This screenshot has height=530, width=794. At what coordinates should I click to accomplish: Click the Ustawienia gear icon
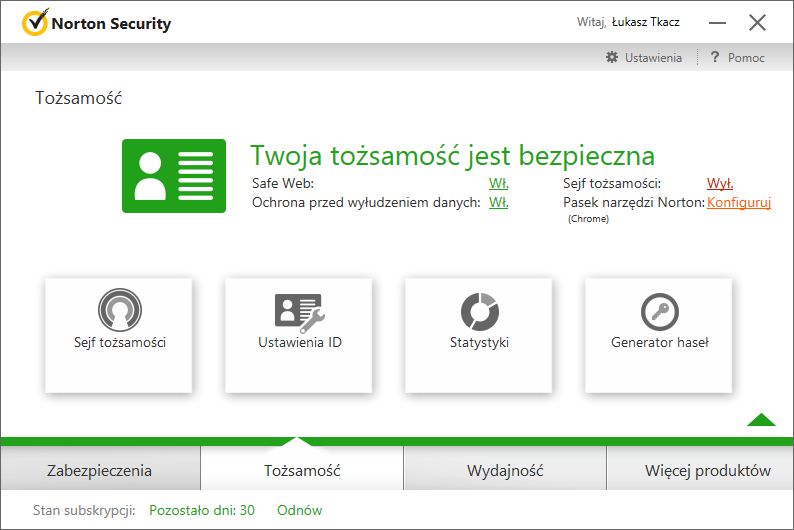click(x=612, y=57)
